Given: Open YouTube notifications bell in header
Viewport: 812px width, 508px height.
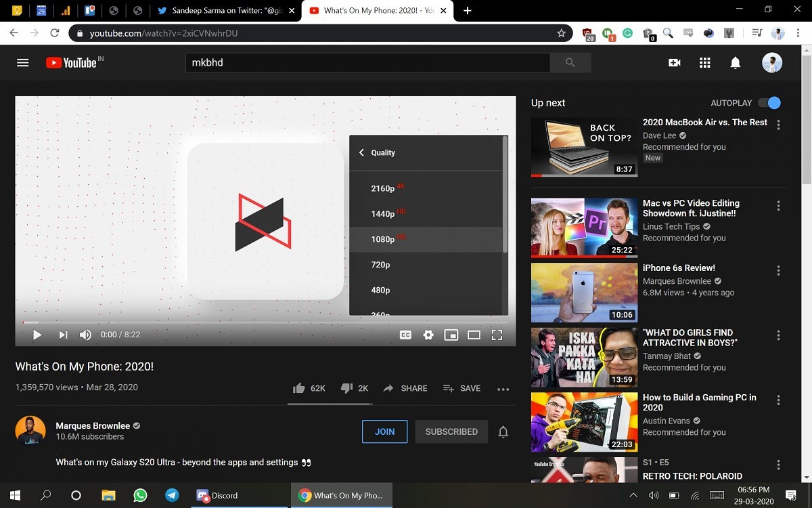Looking at the screenshot, I should 735,63.
